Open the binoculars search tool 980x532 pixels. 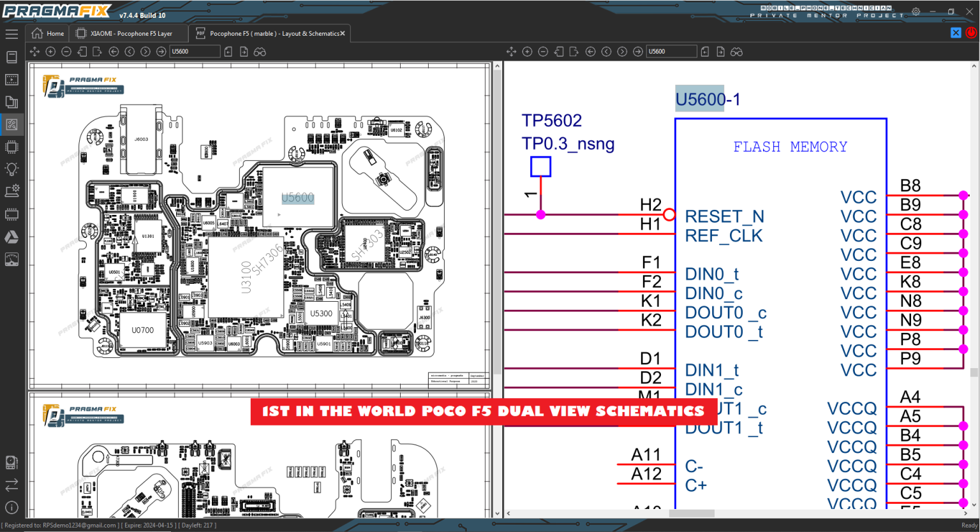259,51
